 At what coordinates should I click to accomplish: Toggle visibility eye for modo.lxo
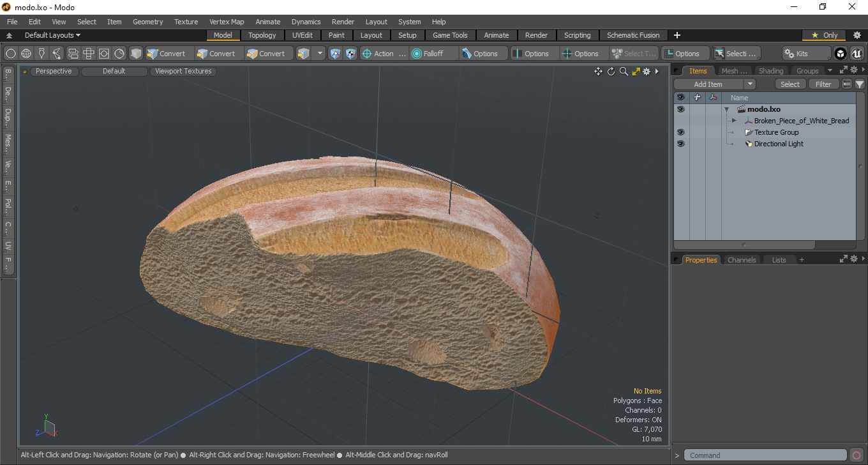[x=680, y=109]
